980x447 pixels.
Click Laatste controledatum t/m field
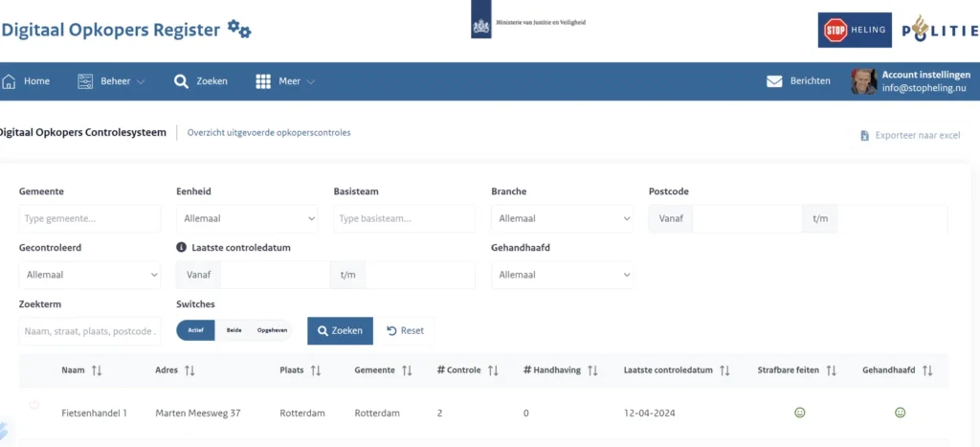420,275
